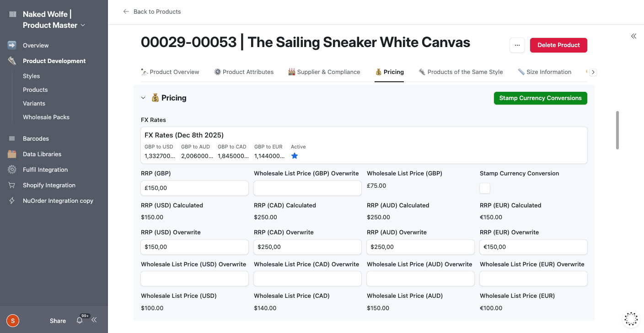
Task: Click the orange S user avatar
Action: coord(13,321)
